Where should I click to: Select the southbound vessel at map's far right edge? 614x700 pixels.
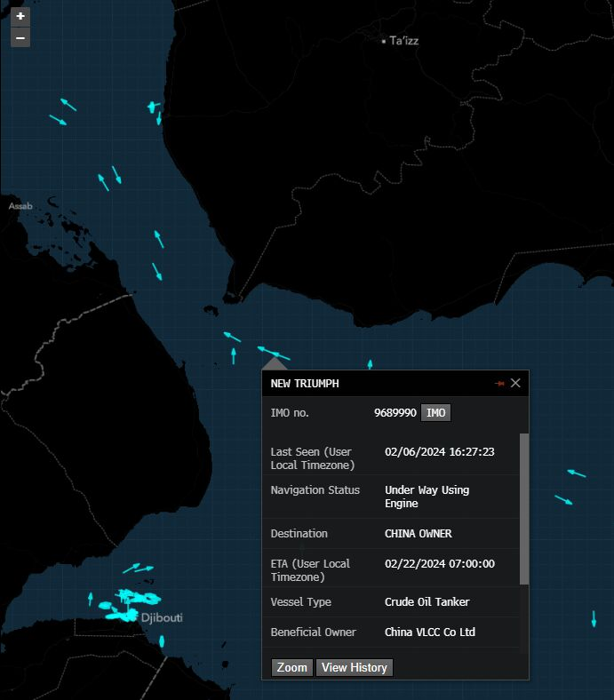[594, 618]
